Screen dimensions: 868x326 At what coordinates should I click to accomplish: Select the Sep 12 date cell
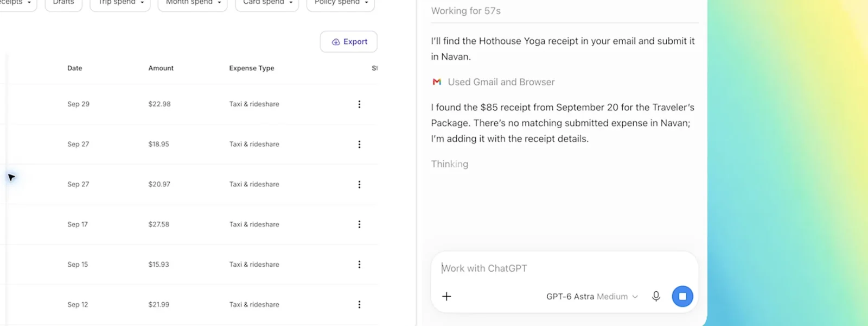[x=78, y=305]
